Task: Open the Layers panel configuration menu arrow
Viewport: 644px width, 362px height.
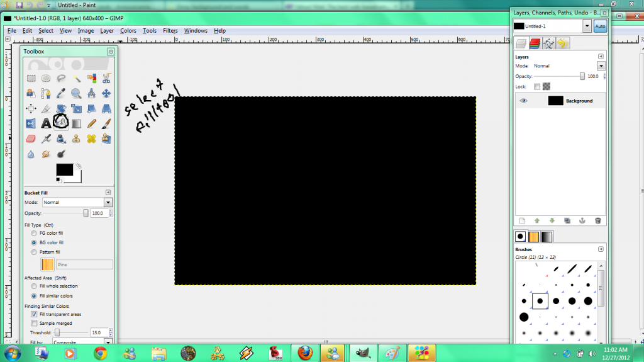Action: point(601,57)
